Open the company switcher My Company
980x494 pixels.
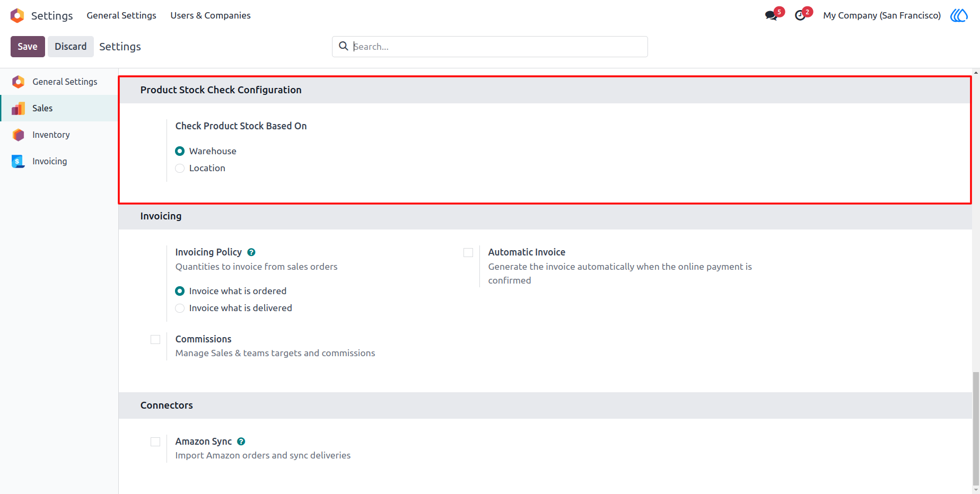pyautogui.click(x=882, y=15)
